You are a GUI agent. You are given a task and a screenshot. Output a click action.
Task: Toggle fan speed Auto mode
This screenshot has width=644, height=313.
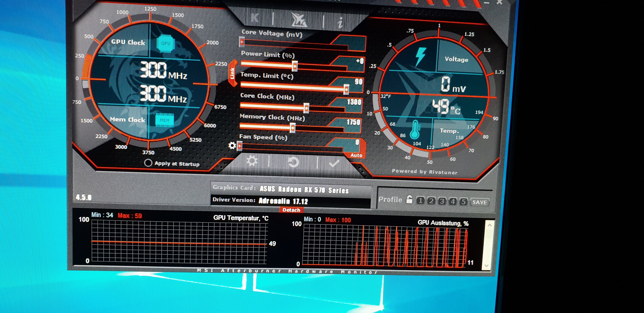coord(357,155)
